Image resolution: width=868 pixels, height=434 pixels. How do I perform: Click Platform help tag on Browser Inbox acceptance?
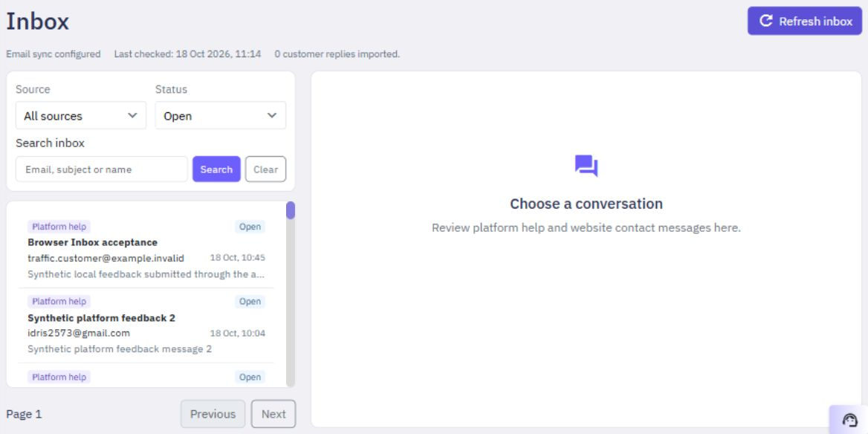(59, 227)
